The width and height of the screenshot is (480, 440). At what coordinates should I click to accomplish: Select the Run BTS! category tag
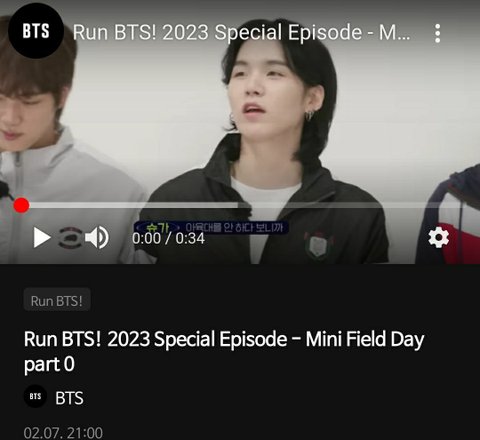(x=57, y=301)
